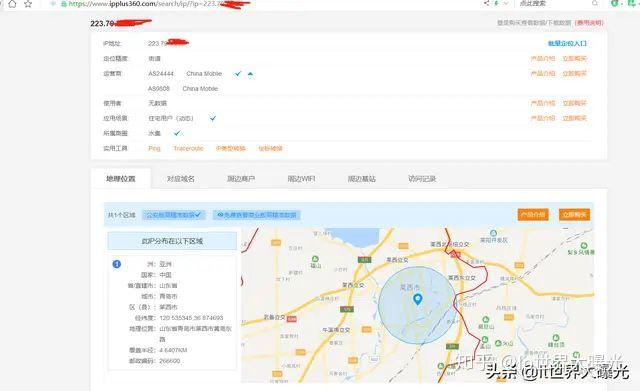This screenshot has width=640, height=391.
Task: Open the dropdown arrow beside address bar share
Action: [506, 3]
